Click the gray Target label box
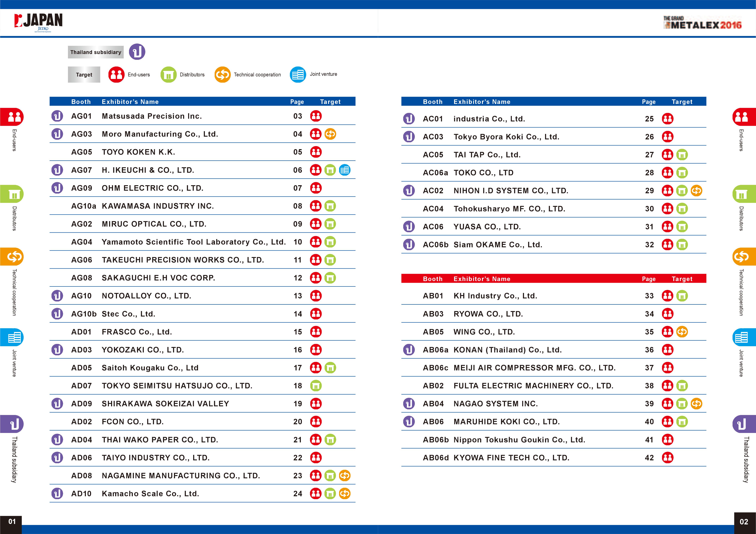 (x=84, y=75)
